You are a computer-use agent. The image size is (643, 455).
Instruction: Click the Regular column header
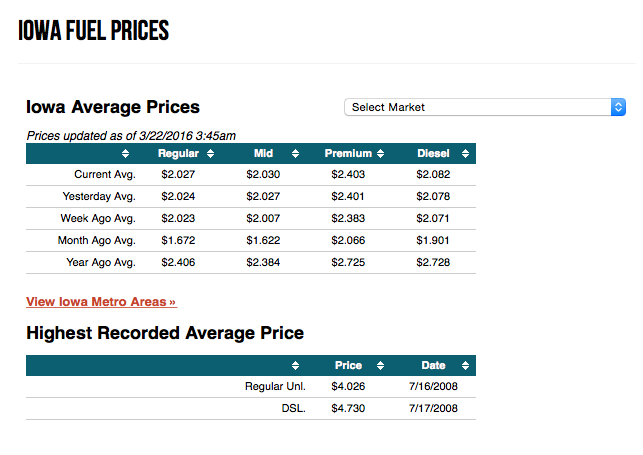[178, 153]
